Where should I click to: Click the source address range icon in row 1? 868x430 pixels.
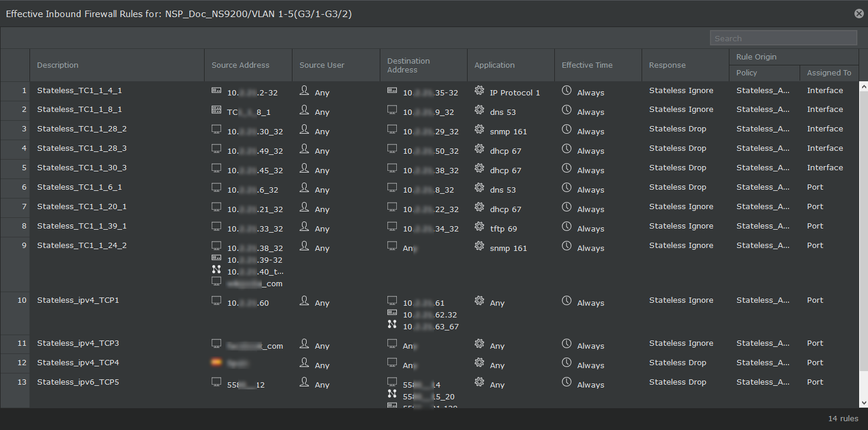tap(216, 91)
